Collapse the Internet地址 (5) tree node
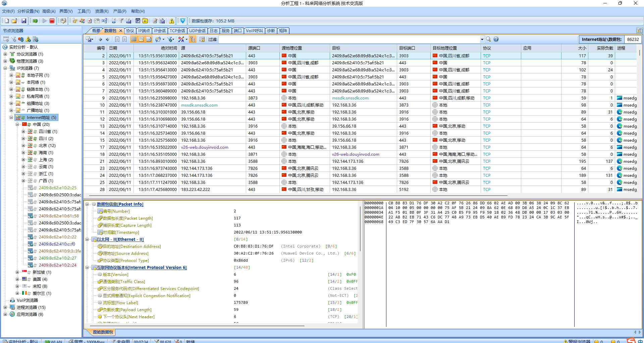This screenshot has width=644, height=343. [x=11, y=118]
